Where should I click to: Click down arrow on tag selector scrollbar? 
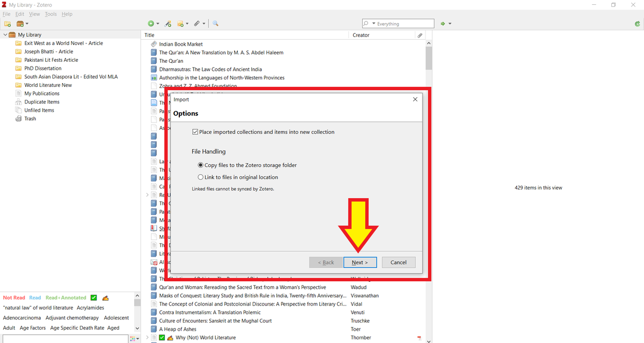[137, 328]
